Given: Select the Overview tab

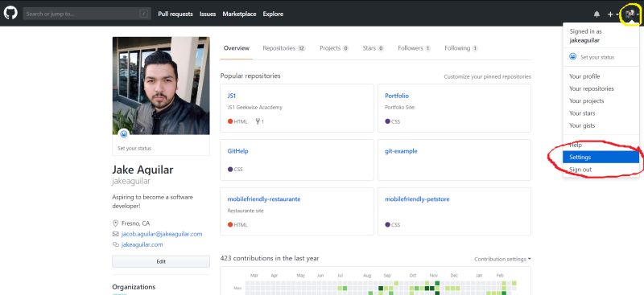Looking at the screenshot, I should (x=236, y=48).
